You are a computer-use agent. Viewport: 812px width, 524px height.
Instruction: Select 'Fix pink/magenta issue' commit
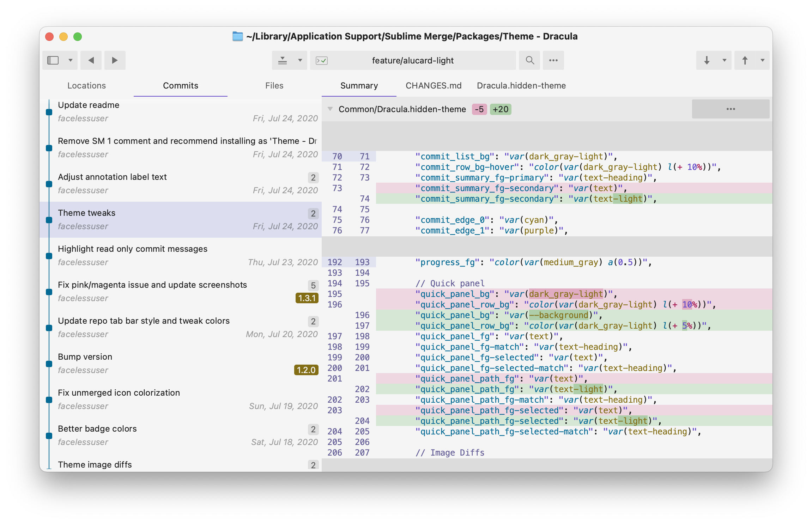click(x=152, y=285)
